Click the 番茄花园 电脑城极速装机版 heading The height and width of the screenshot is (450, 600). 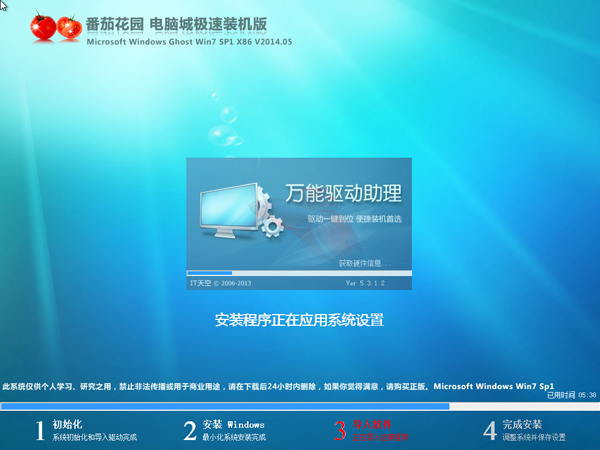(x=176, y=24)
